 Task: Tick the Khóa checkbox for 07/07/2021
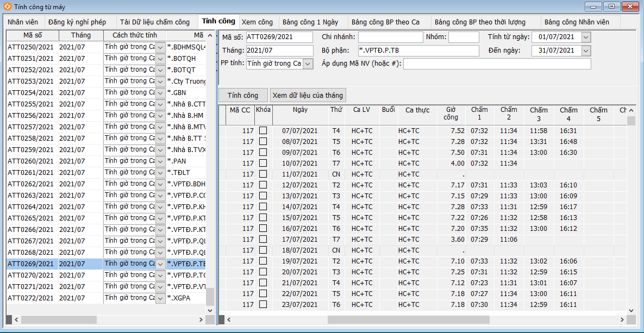click(263, 131)
